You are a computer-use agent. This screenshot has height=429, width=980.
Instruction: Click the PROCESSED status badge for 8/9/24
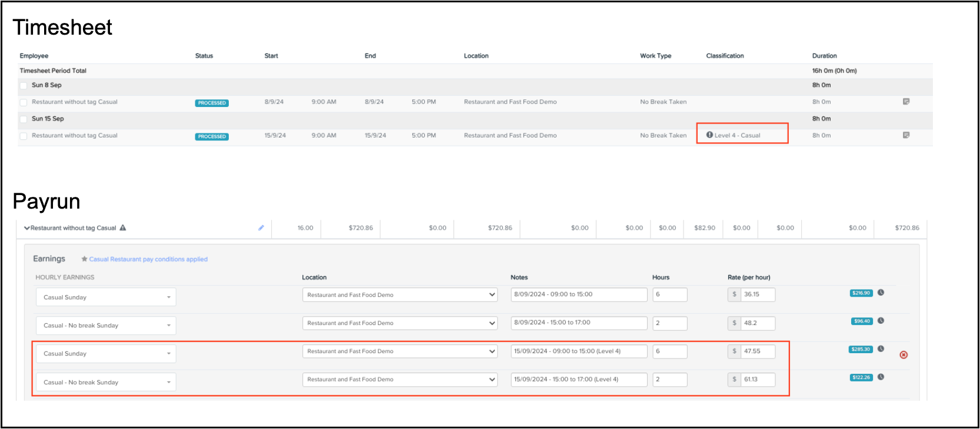[212, 103]
